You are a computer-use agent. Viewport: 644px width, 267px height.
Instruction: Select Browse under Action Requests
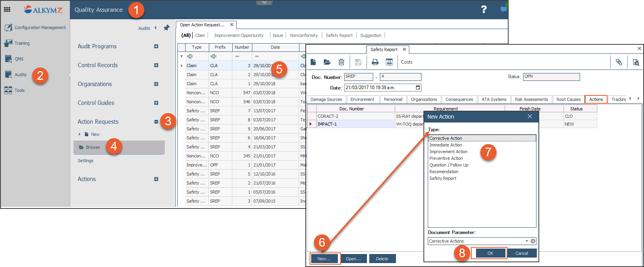point(119,147)
